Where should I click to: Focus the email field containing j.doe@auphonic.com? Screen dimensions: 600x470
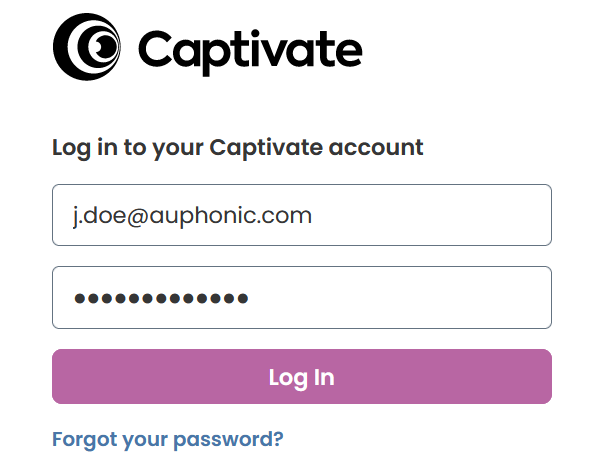(302, 215)
